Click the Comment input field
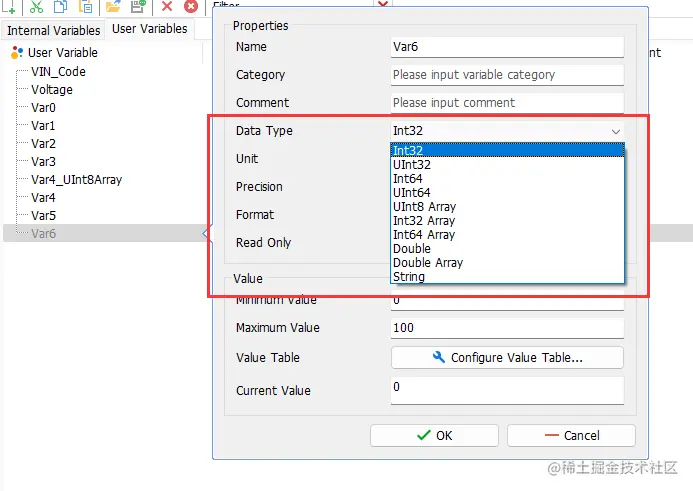This screenshot has width=693, height=491. point(507,103)
